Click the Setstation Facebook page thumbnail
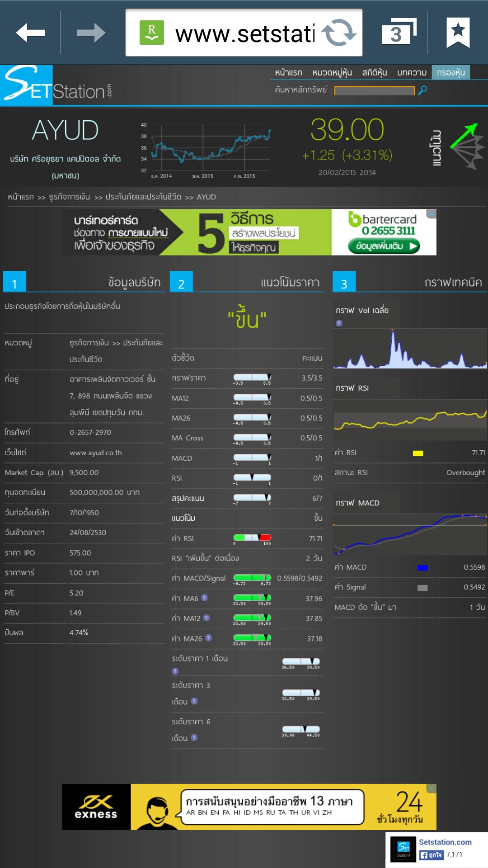 404,850
